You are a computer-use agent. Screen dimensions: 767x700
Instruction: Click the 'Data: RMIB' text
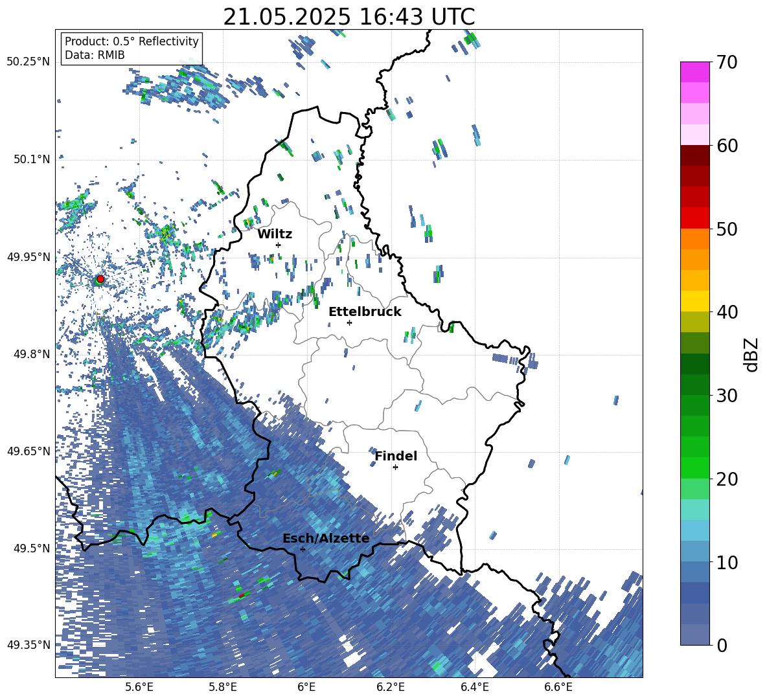(x=95, y=55)
